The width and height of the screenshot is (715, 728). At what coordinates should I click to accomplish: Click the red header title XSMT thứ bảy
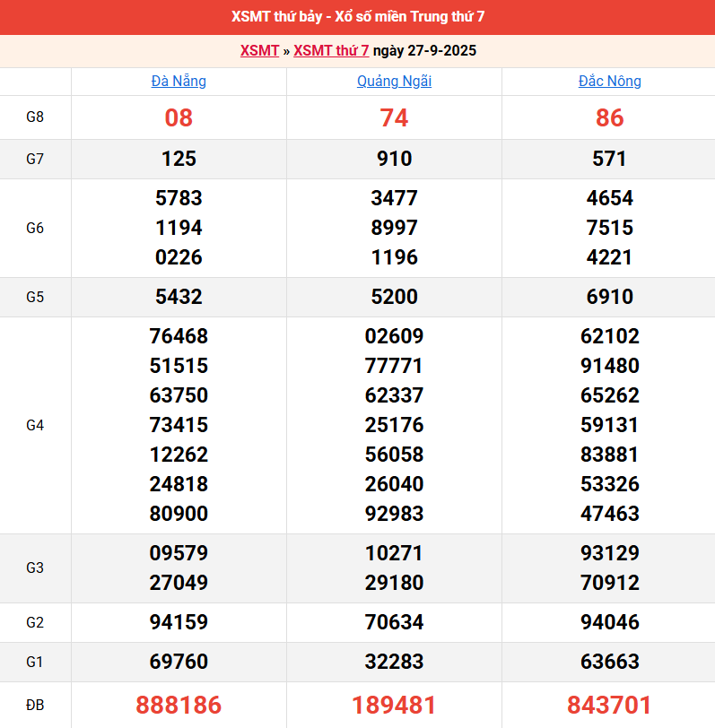click(x=357, y=17)
